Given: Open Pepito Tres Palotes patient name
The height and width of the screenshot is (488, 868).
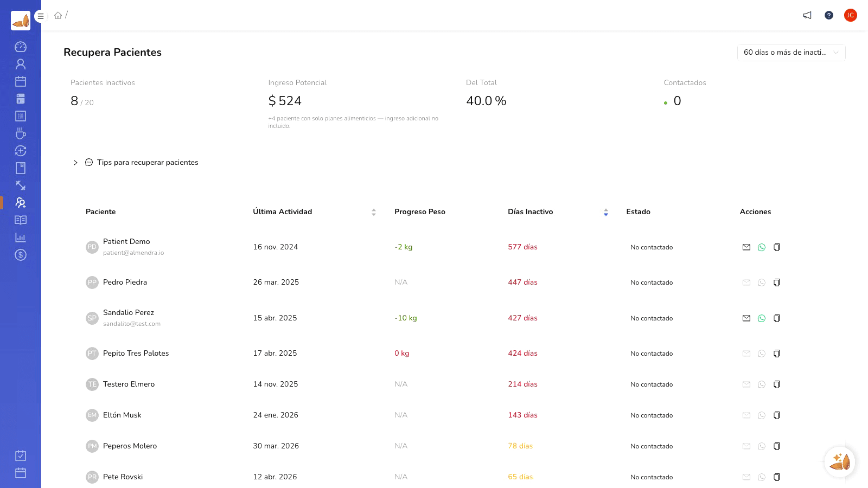Looking at the screenshot, I should 136,354.
